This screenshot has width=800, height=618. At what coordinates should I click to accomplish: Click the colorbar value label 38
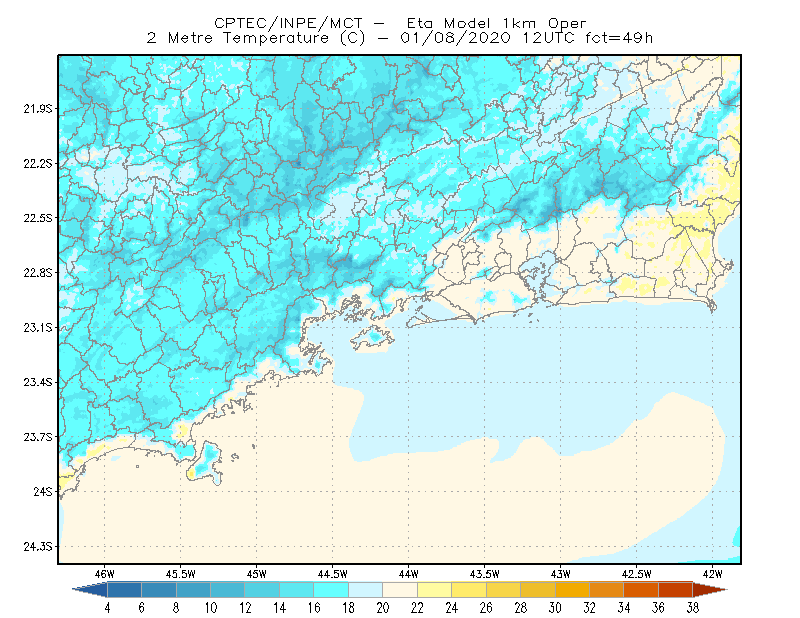(x=693, y=608)
